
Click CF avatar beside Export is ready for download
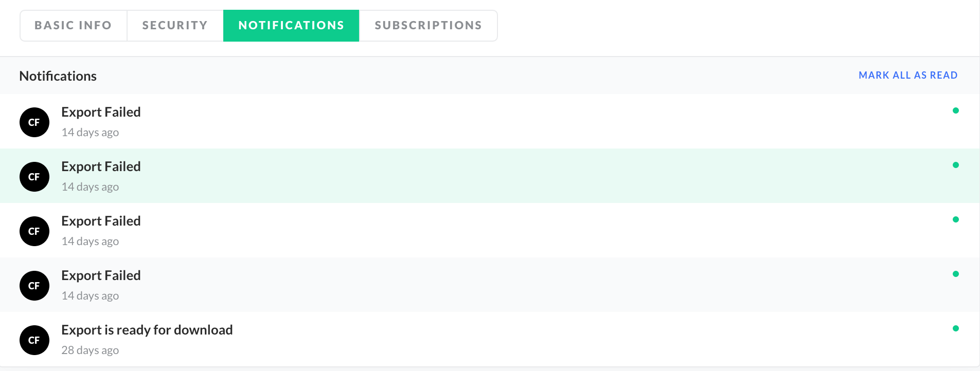pos(34,340)
